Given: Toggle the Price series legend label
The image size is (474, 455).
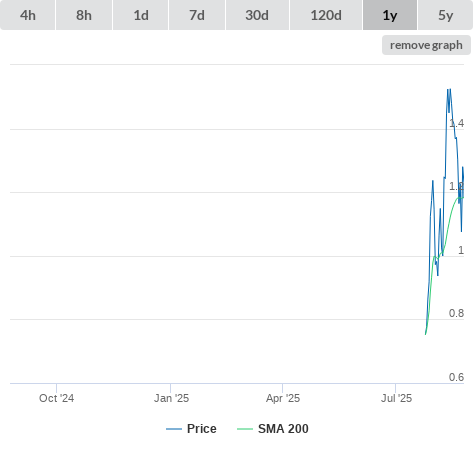Looking at the screenshot, I should click(202, 429).
